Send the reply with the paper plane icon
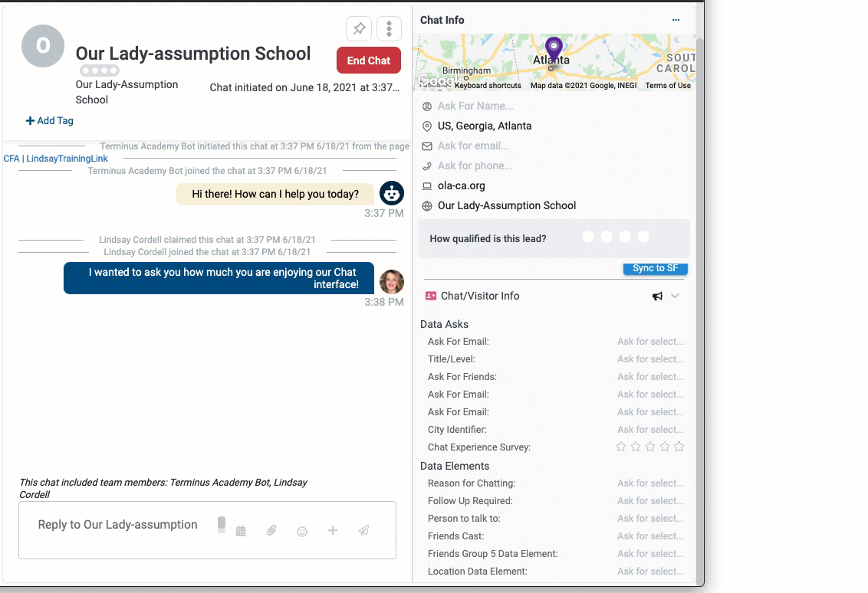Screen dimensions: 868x593 (x=363, y=530)
